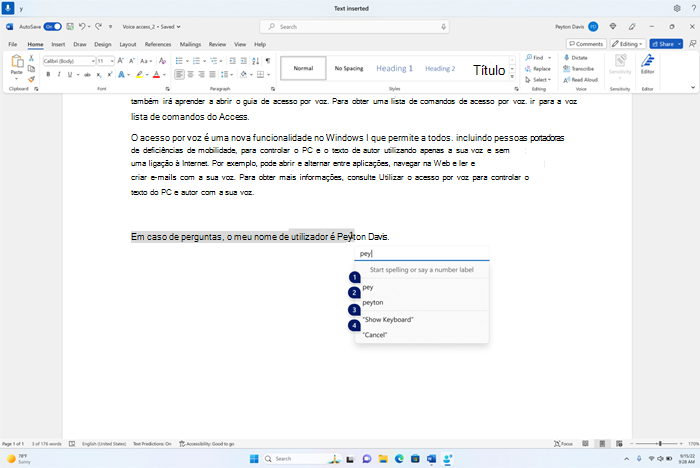Switch to the Layout tab
The width and height of the screenshot is (700, 468).
tap(128, 44)
